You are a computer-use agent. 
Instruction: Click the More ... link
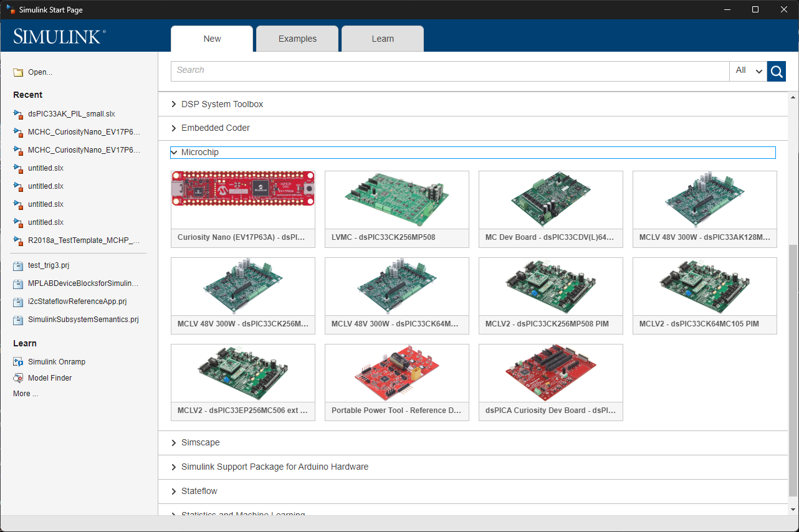point(26,394)
